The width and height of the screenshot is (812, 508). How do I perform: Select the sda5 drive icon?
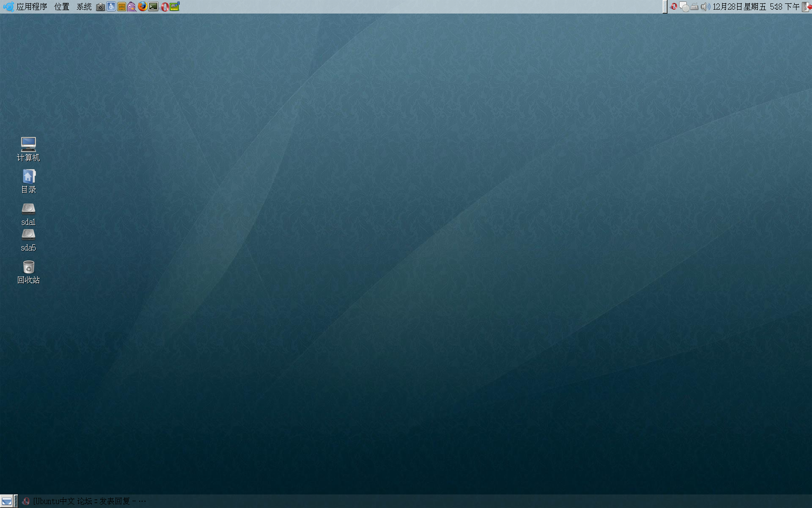(29, 240)
